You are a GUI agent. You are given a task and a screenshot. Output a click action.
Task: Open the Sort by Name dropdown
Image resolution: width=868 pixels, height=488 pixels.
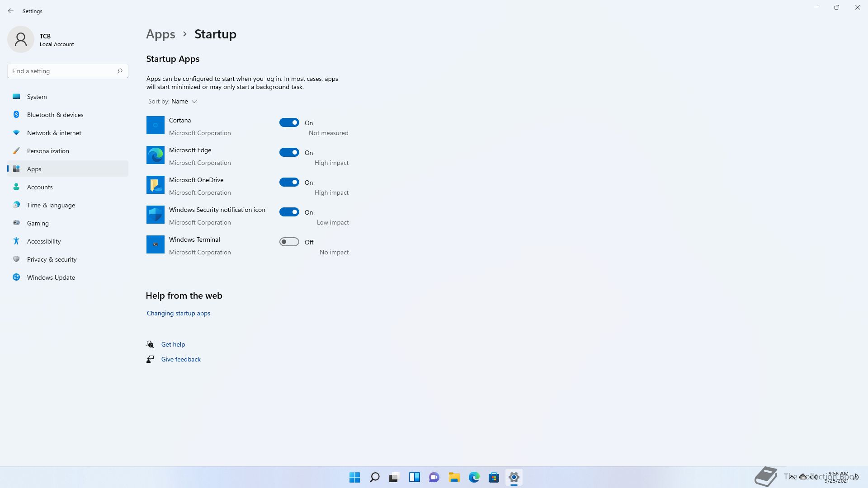pos(173,101)
